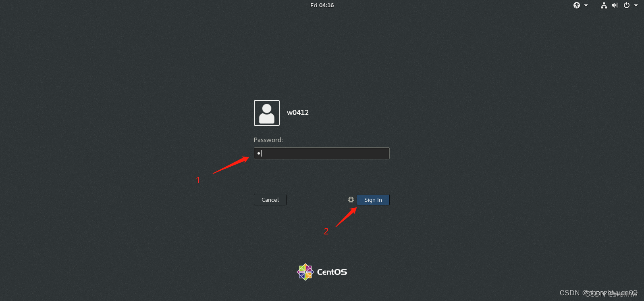Screen dimensions: 644x301
Task: Click the red number 2 annotation
Action: [326, 231]
